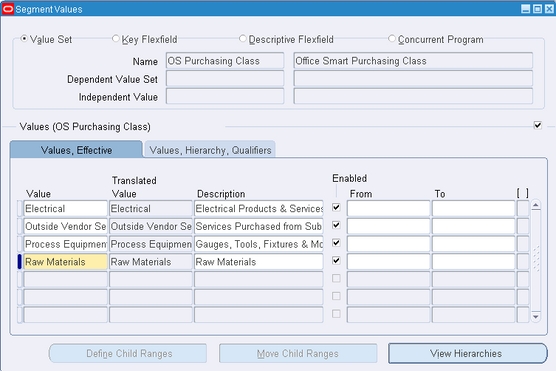
Task: Open the Values, Effective tab
Action: point(76,150)
